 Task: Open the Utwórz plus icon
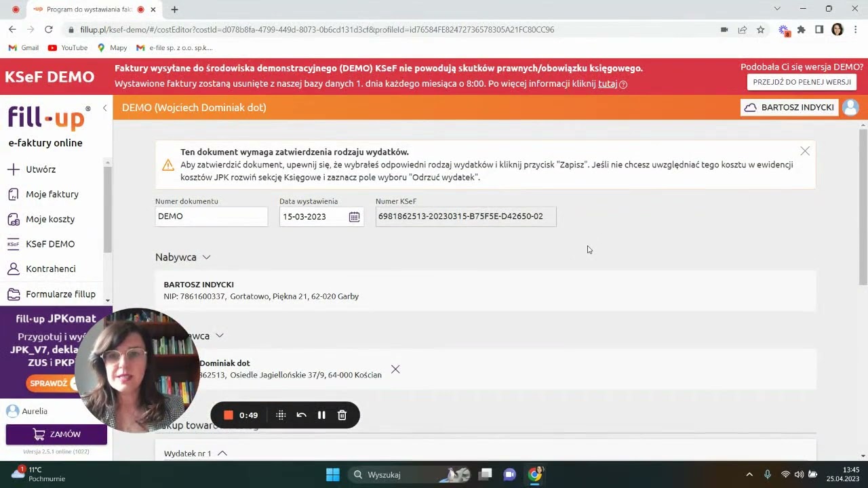[x=13, y=169]
